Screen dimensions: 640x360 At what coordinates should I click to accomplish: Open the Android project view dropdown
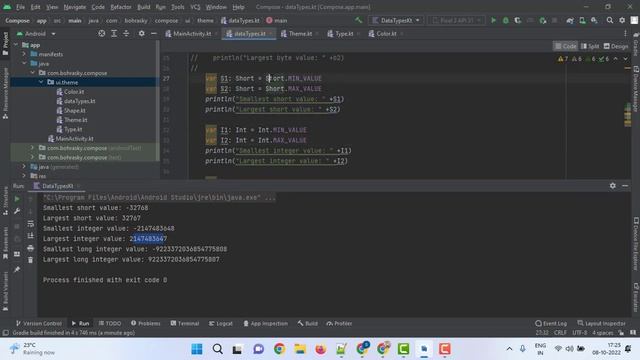[x=36, y=33]
